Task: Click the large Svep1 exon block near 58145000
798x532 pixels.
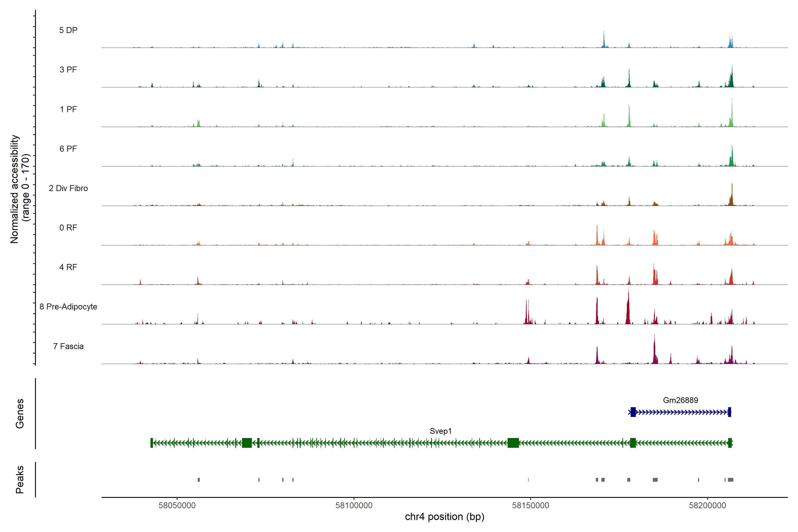Action: coord(513,443)
